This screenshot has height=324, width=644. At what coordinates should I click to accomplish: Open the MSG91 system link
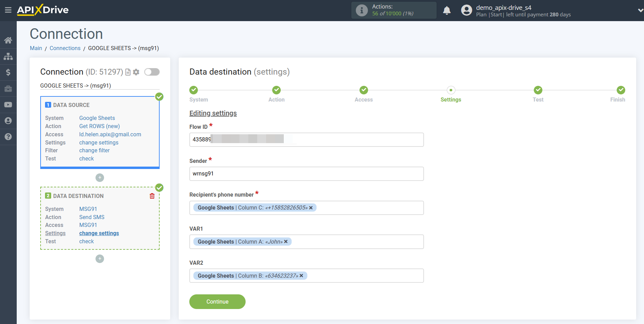(88, 209)
